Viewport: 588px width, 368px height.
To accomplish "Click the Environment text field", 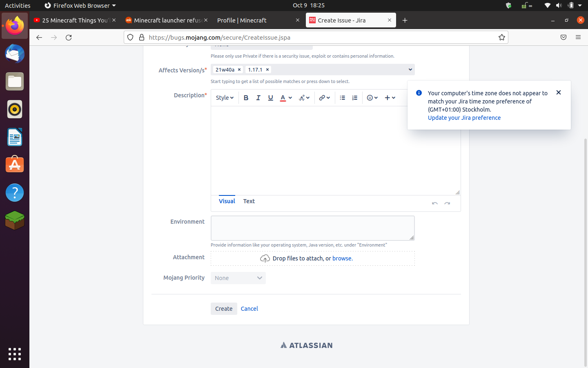I will coord(313,228).
